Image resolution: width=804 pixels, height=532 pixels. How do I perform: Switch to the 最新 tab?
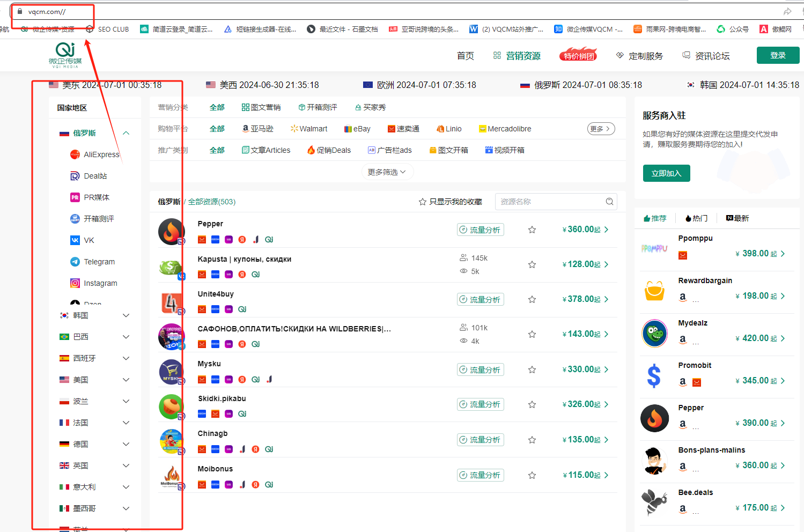(x=737, y=218)
